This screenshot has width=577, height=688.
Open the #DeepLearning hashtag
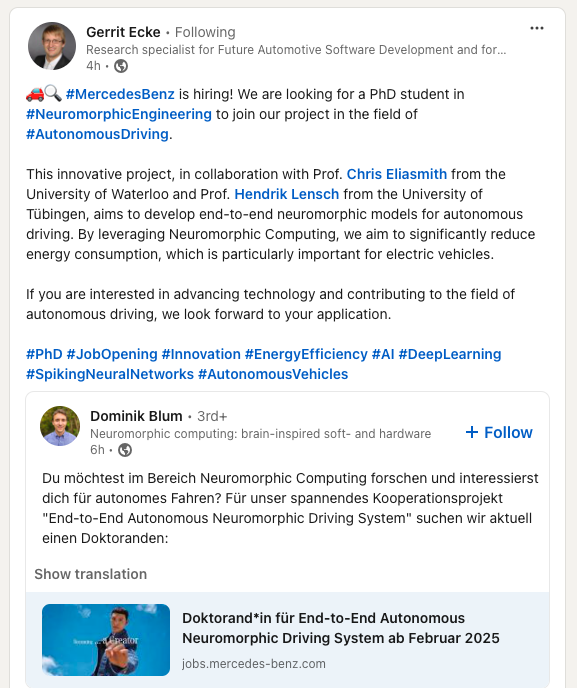[x=450, y=354]
